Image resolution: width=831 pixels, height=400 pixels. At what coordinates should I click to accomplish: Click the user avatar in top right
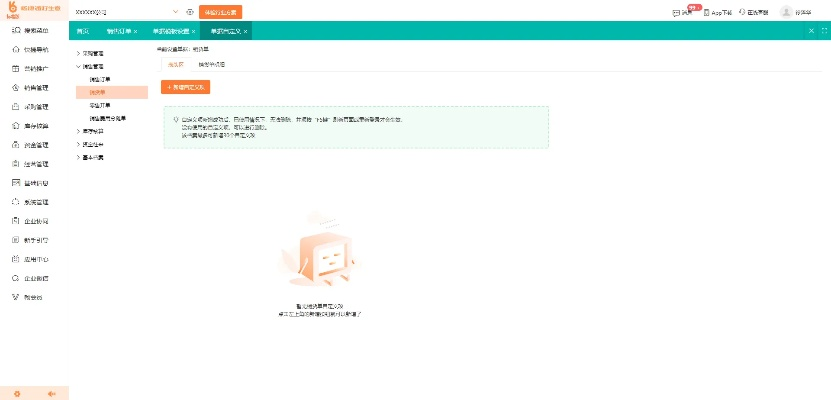pyautogui.click(x=786, y=12)
